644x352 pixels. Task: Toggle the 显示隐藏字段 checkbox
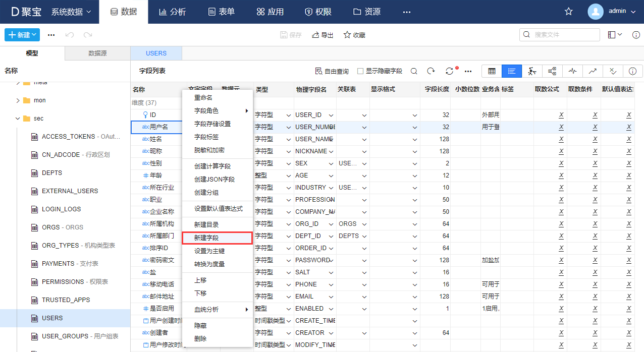point(360,71)
